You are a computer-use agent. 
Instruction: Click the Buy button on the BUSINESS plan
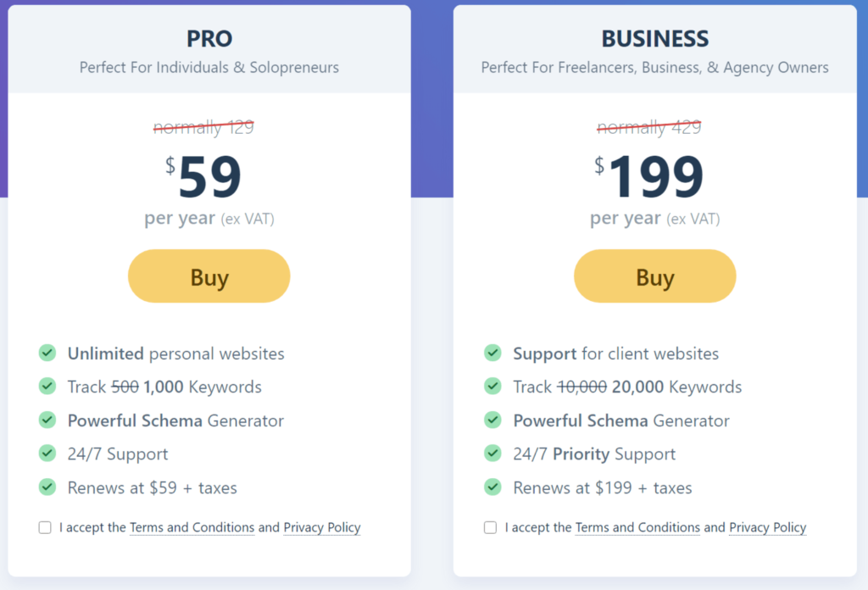click(654, 276)
